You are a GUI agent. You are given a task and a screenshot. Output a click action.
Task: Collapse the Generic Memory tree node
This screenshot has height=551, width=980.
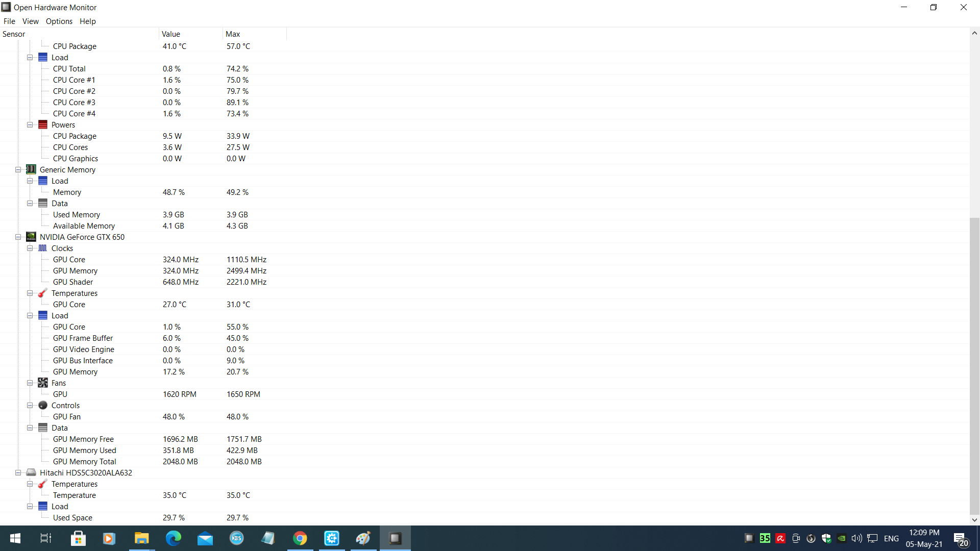point(18,169)
